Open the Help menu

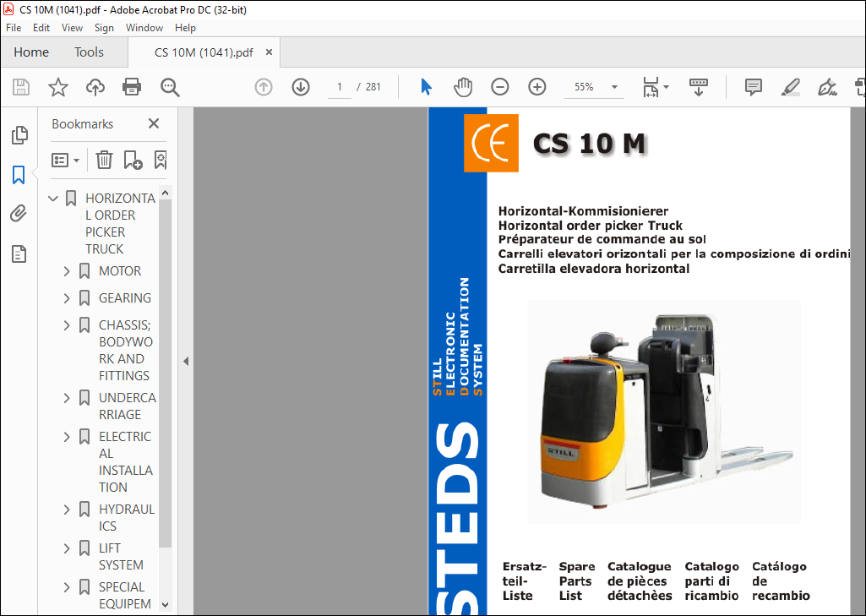pos(185,28)
